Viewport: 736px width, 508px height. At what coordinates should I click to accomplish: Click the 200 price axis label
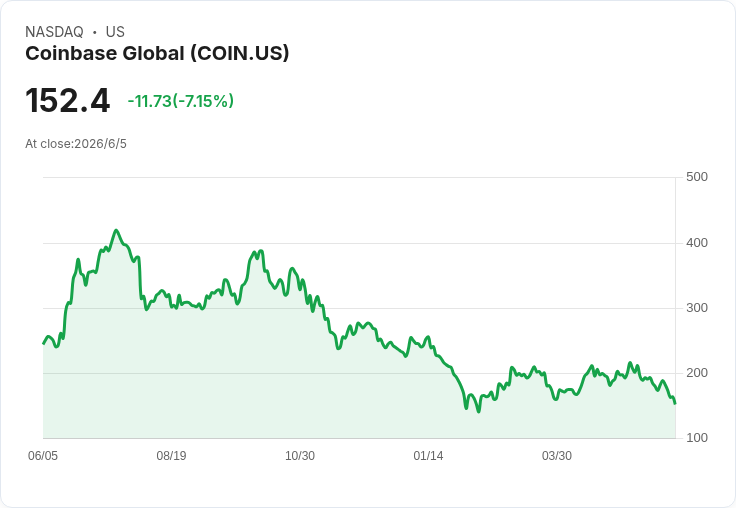(697, 373)
